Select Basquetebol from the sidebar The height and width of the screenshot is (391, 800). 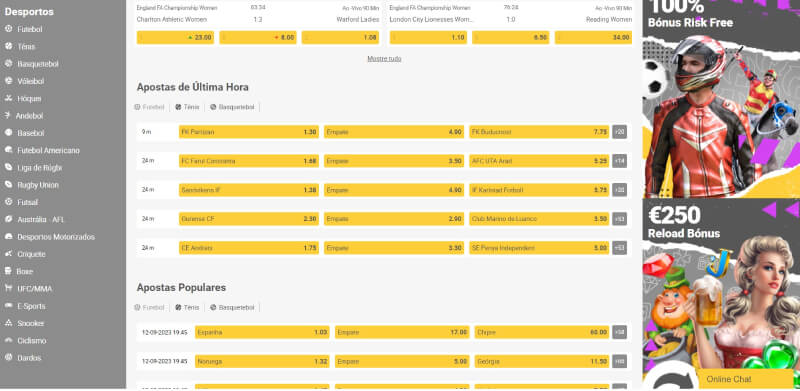(38, 64)
